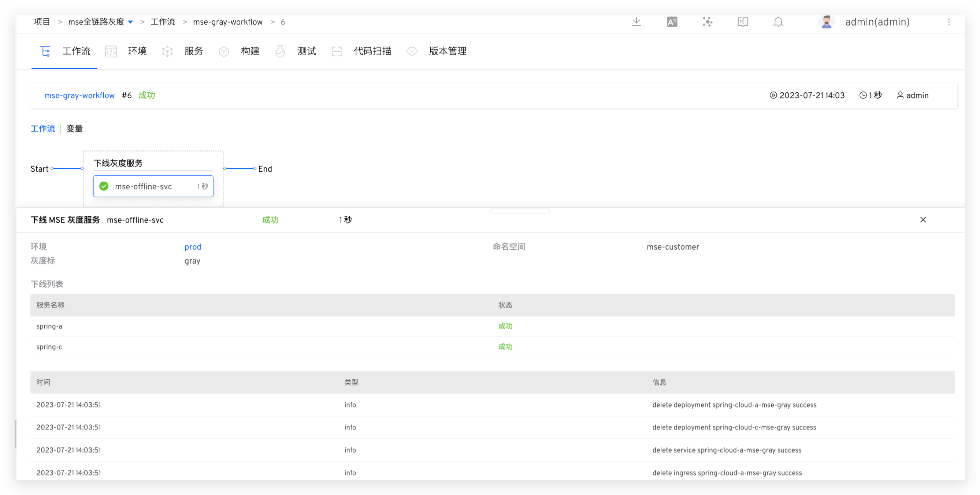
Task: Open the 服务 tab
Action: (x=193, y=51)
